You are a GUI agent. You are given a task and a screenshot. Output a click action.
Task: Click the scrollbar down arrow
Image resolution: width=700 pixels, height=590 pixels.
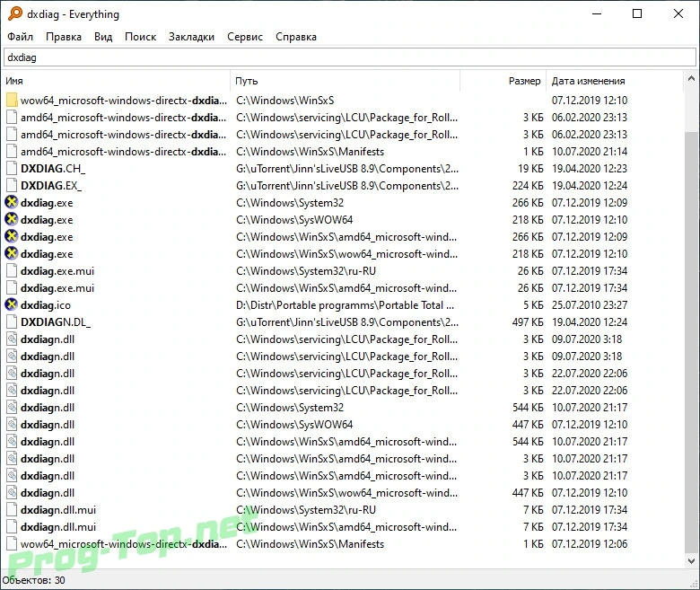(691, 561)
